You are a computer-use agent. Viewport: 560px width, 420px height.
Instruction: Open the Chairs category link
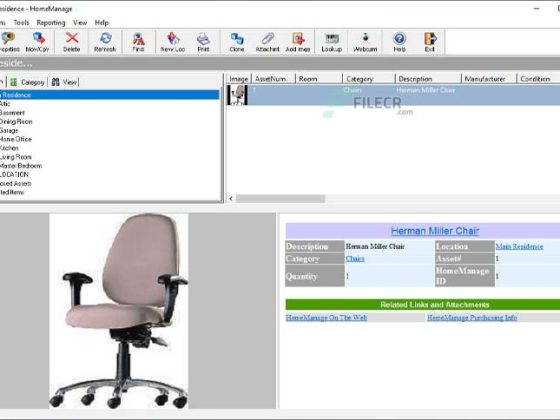click(355, 259)
